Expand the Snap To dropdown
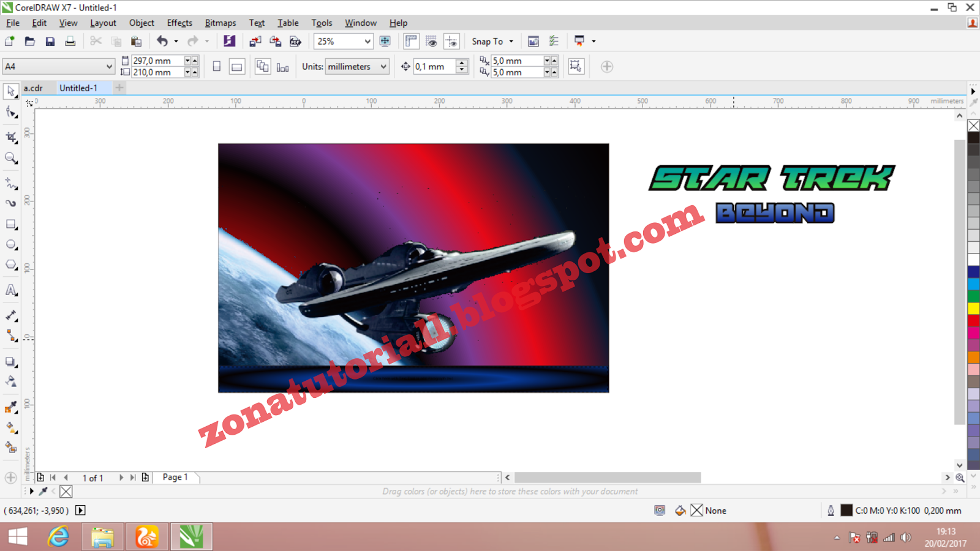 [511, 41]
